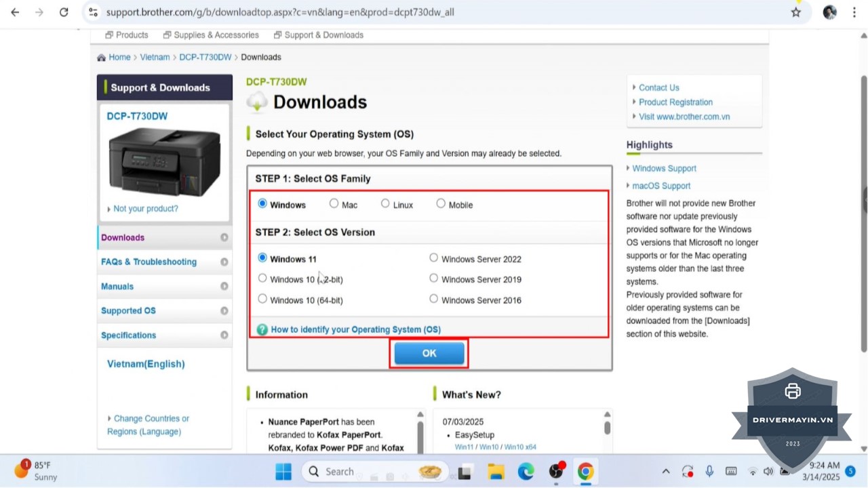Open the Specifications sidebar item
868x488 pixels.
[x=129, y=335]
